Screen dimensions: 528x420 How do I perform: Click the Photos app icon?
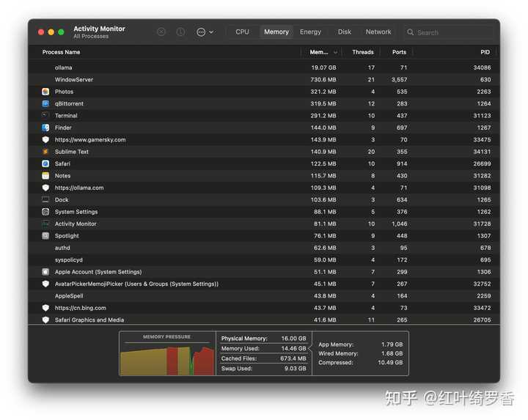coord(45,92)
